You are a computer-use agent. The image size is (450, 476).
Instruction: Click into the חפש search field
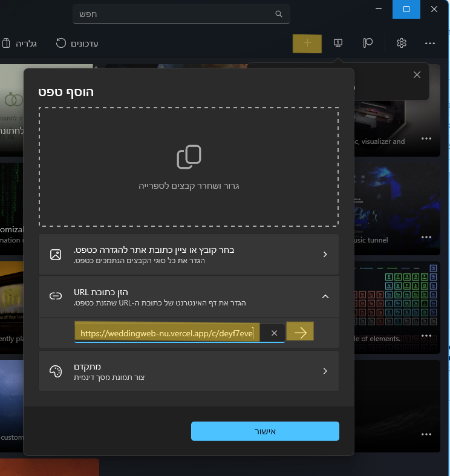(181, 14)
